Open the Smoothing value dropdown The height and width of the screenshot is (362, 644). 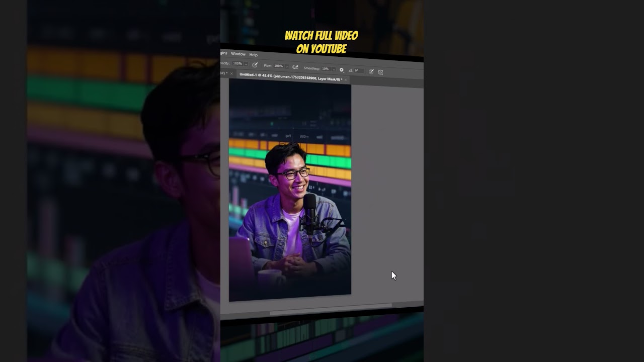point(334,69)
